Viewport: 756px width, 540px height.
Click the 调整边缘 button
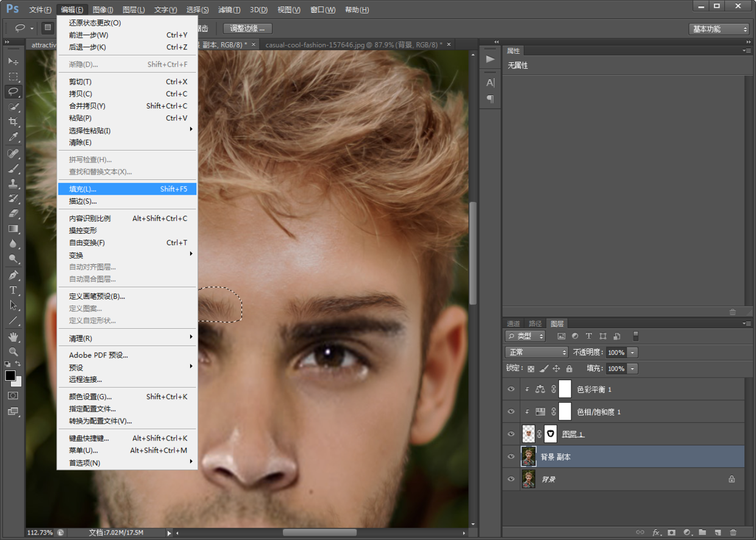tap(248, 29)
